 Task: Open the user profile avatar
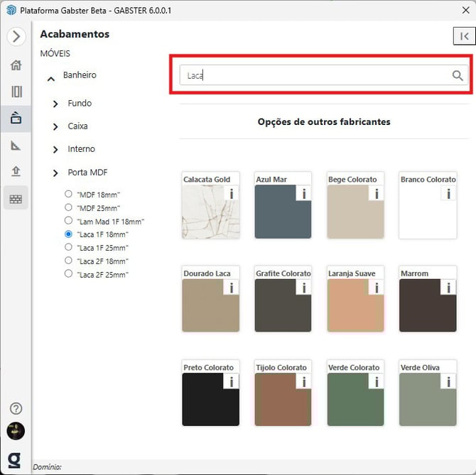16,431
